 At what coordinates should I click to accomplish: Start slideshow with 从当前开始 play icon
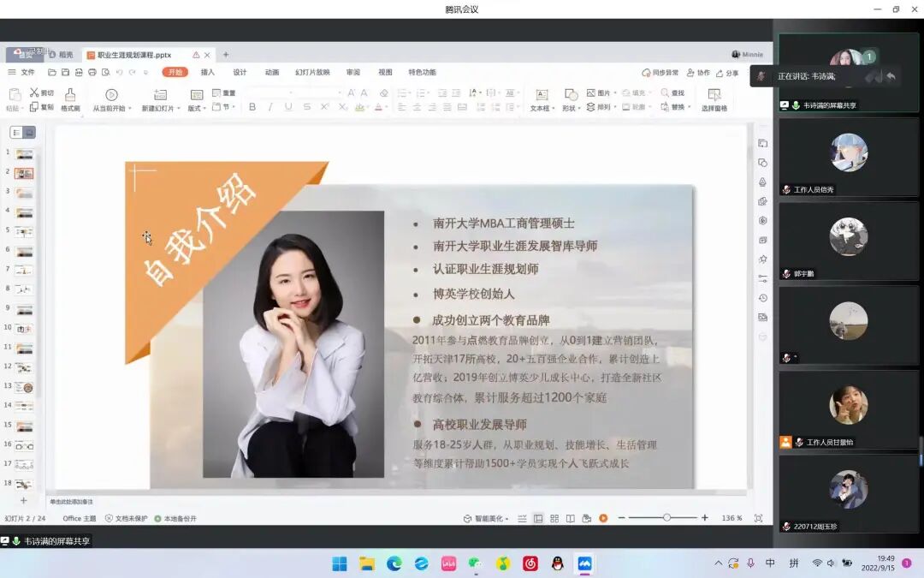(x=111, y=94)
